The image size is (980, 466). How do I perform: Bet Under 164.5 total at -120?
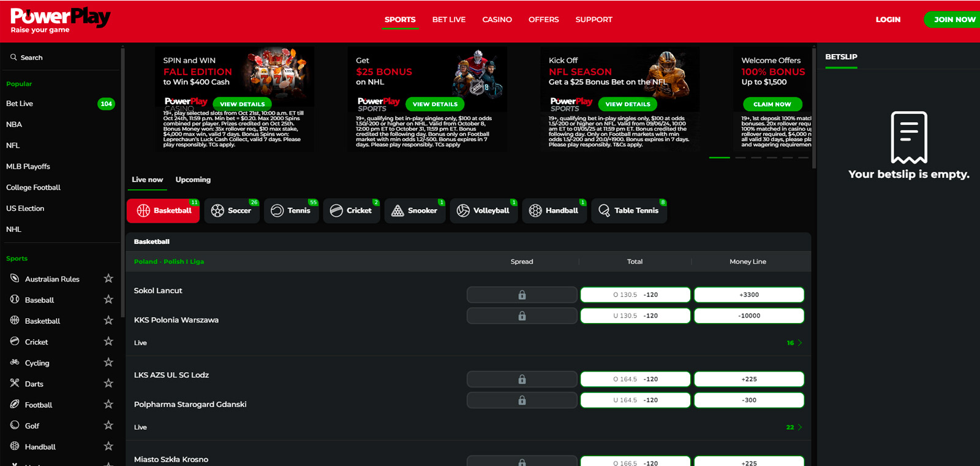[x=635, y=400]
